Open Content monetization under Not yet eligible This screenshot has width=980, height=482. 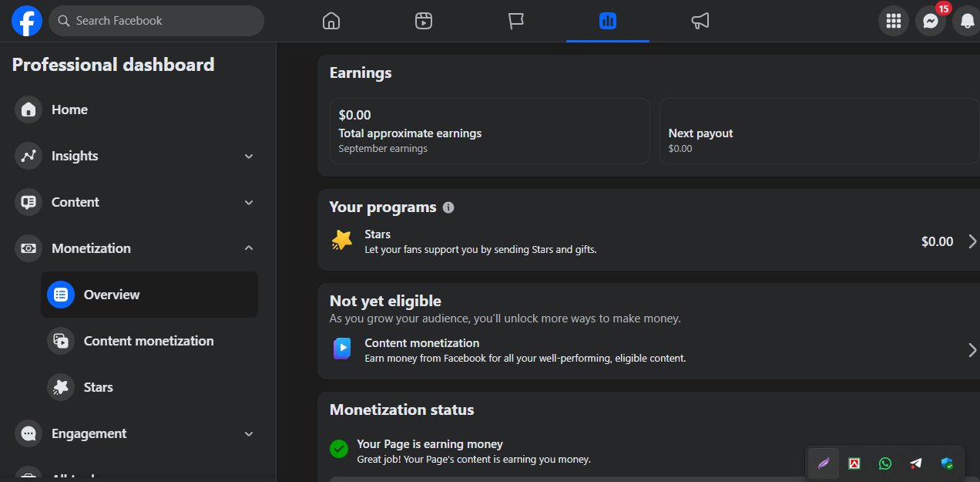[653, 350]
